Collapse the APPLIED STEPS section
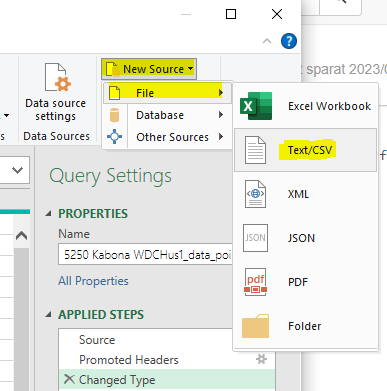Image resolution: width=387 pixels, height=391 pixels. click(48, 314)
